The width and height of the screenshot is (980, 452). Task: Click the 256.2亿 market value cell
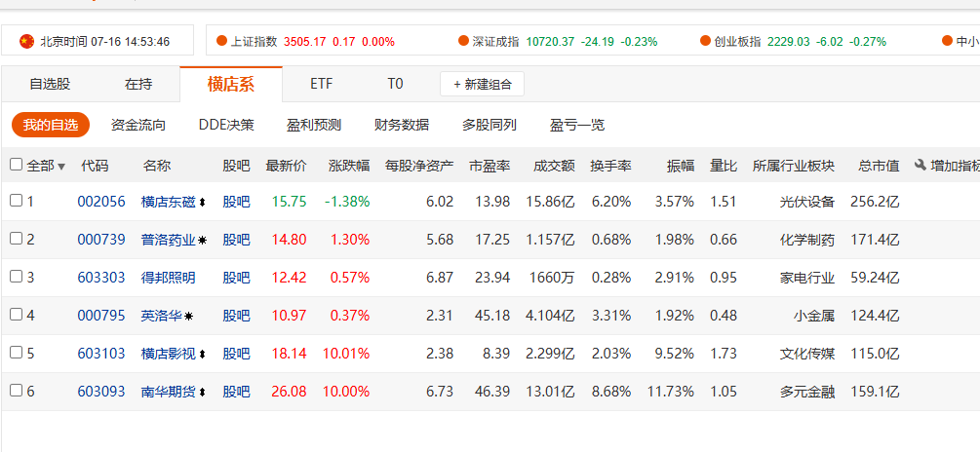click(875, 202)
